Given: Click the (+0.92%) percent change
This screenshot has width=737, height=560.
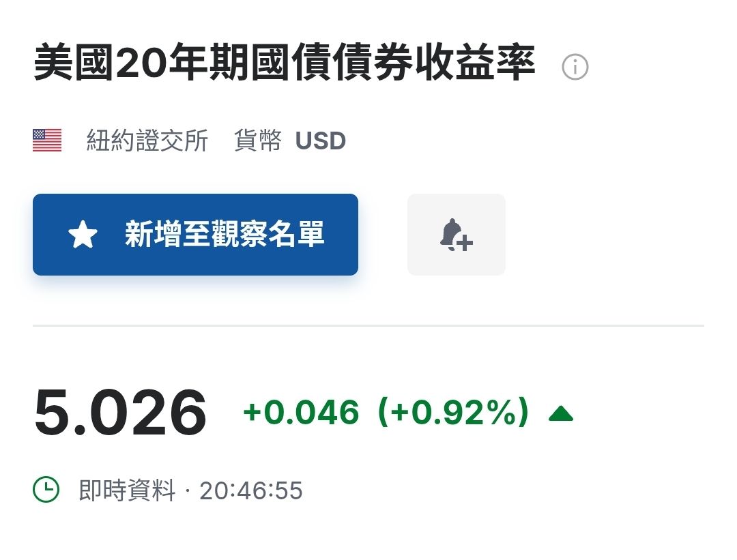Looking at the screenshot, I should tap(454, 412).
